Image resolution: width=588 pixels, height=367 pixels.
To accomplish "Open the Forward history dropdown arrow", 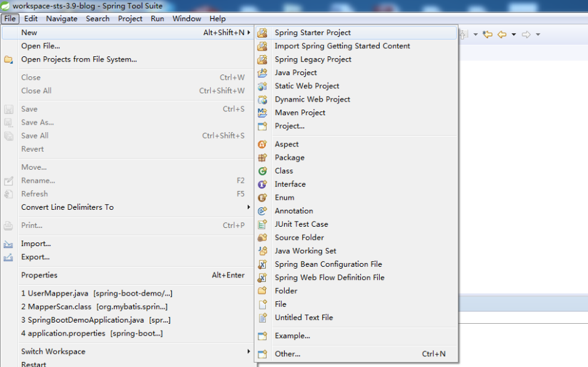I will [x=538, y=34].
